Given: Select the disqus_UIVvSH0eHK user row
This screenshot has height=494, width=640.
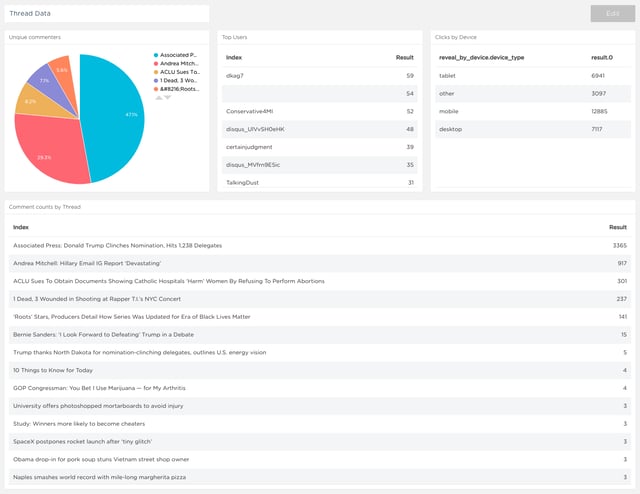Looking at the screenshot, I should coord(320,129).
